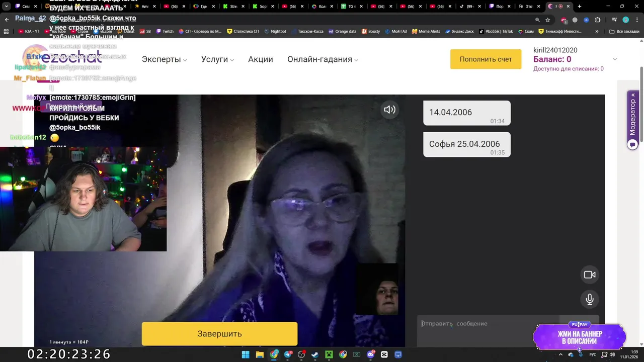Switch to the Где browser tab
The image size is (644, 362).
(x=204, y=7)
